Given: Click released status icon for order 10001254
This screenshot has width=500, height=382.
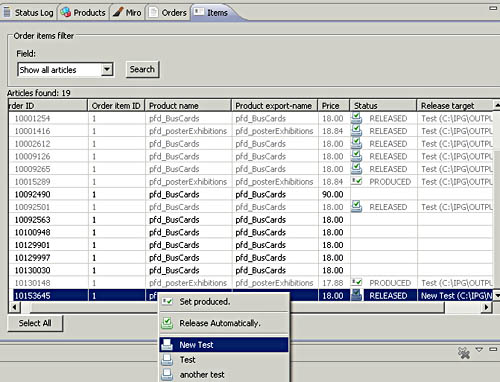Looking at the screenshot, I should click(x=356, y=118).
